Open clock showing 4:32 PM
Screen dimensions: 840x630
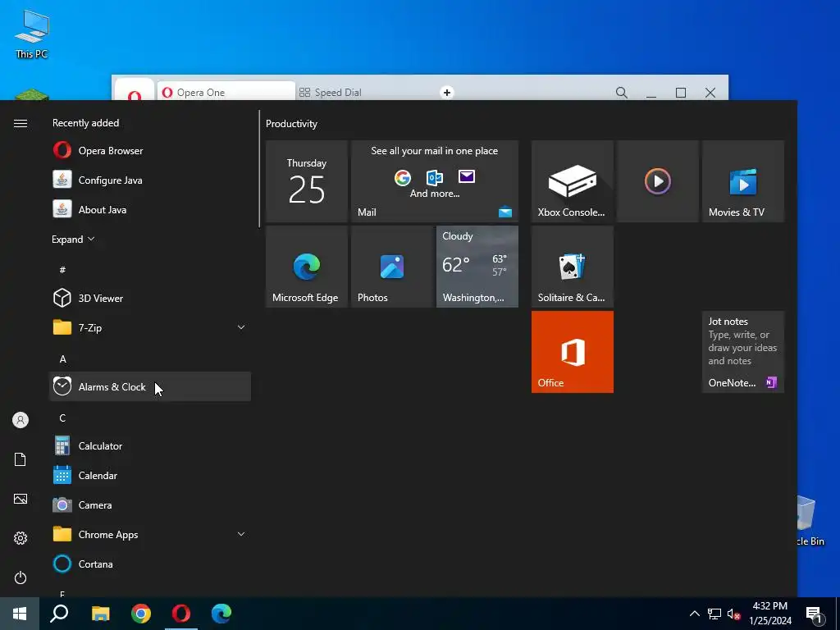click(769, 614)
